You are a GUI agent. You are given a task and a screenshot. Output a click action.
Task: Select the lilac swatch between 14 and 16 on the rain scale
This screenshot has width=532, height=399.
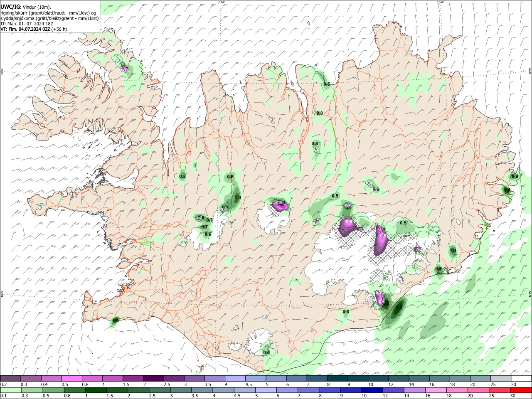coord(414,390)
